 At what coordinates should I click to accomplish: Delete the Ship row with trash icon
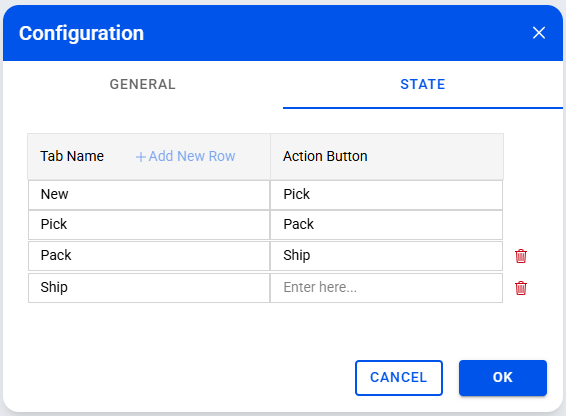[x=521, y=288]
